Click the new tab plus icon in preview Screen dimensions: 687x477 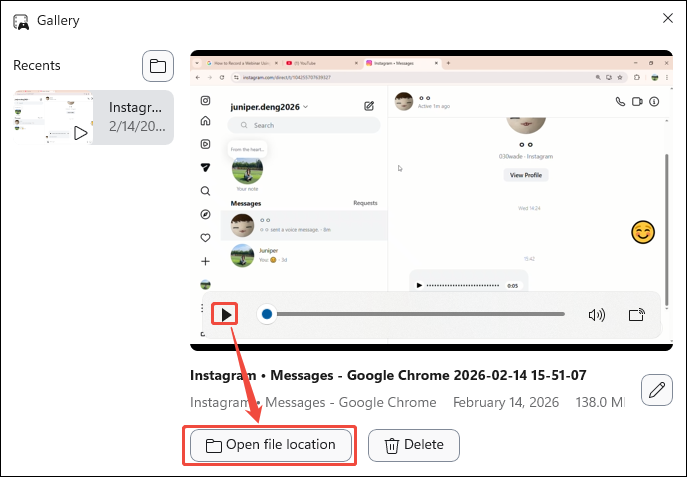448,63
